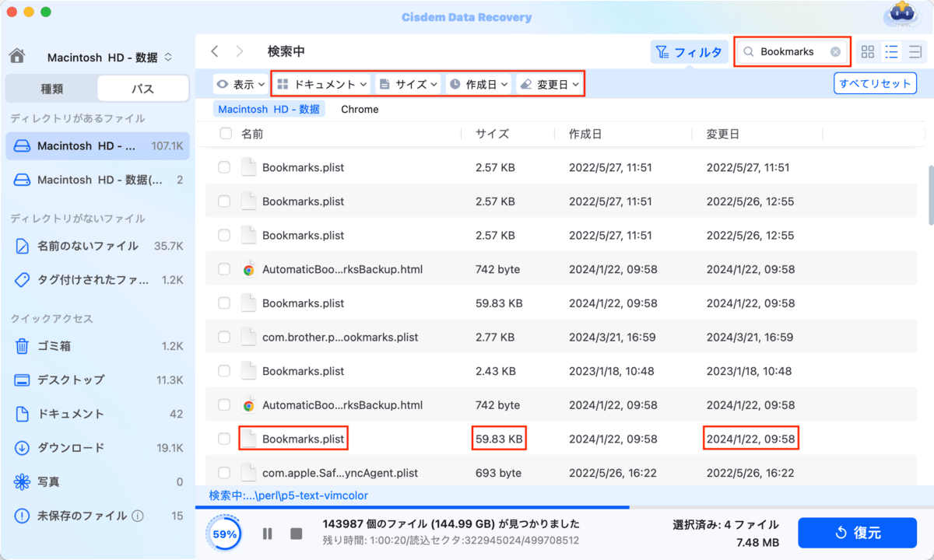
Task: Open ドキュメント in quick access
Action: (98, 414)
